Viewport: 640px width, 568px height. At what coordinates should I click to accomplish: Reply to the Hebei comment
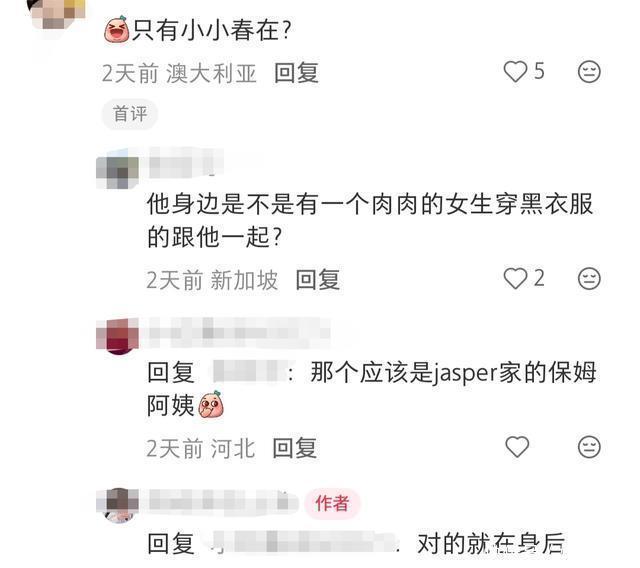294,448
